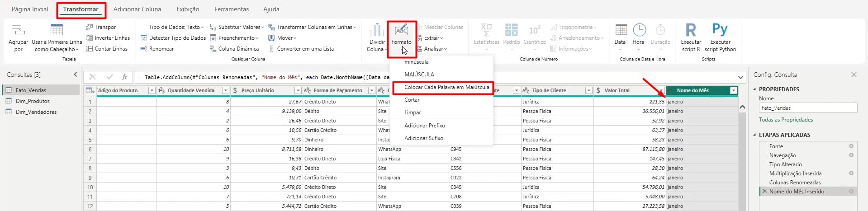
Task: Open Tipo de Dados: Texto dropdown
Action: (x=176, y=27)
